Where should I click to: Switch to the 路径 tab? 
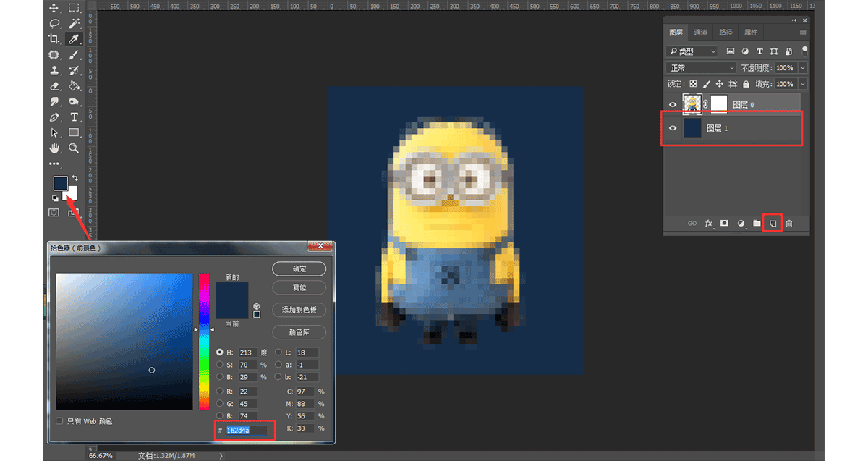click(x=726, y=33)
